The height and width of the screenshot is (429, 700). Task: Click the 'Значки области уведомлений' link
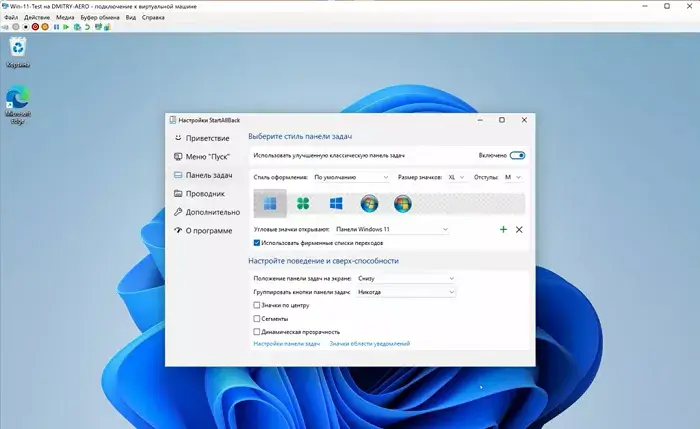369,344
